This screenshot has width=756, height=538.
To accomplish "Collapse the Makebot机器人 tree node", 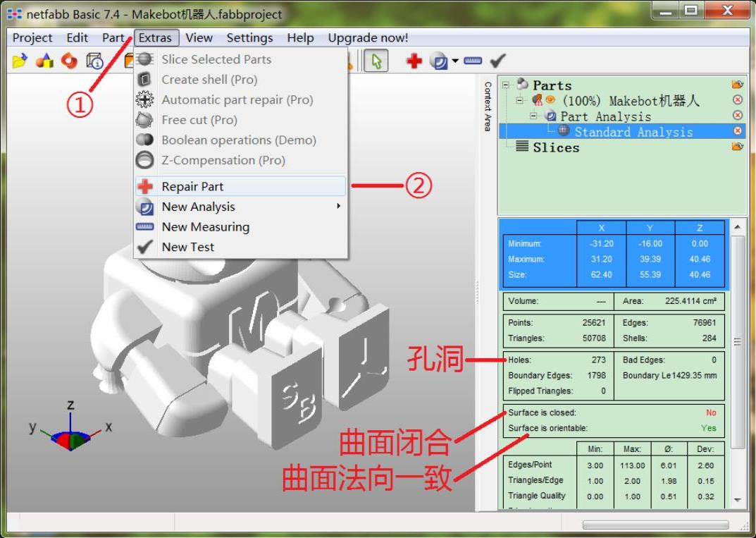I will coord(520,100).
